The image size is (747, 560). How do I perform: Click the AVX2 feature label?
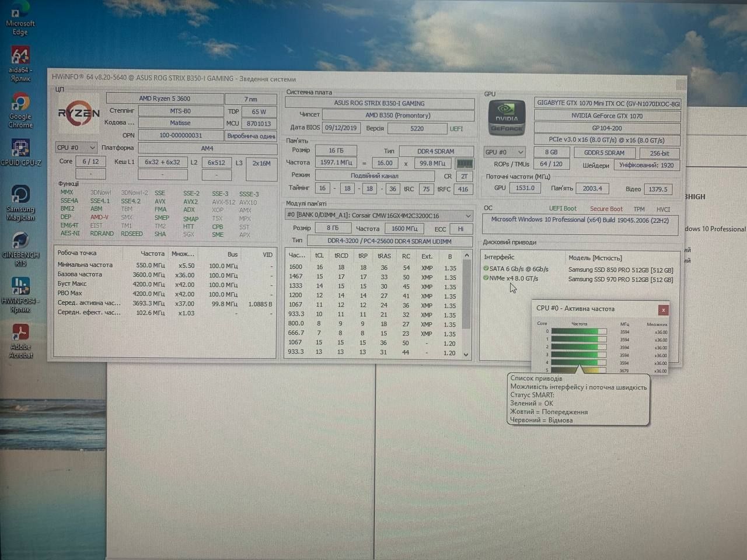190,201
